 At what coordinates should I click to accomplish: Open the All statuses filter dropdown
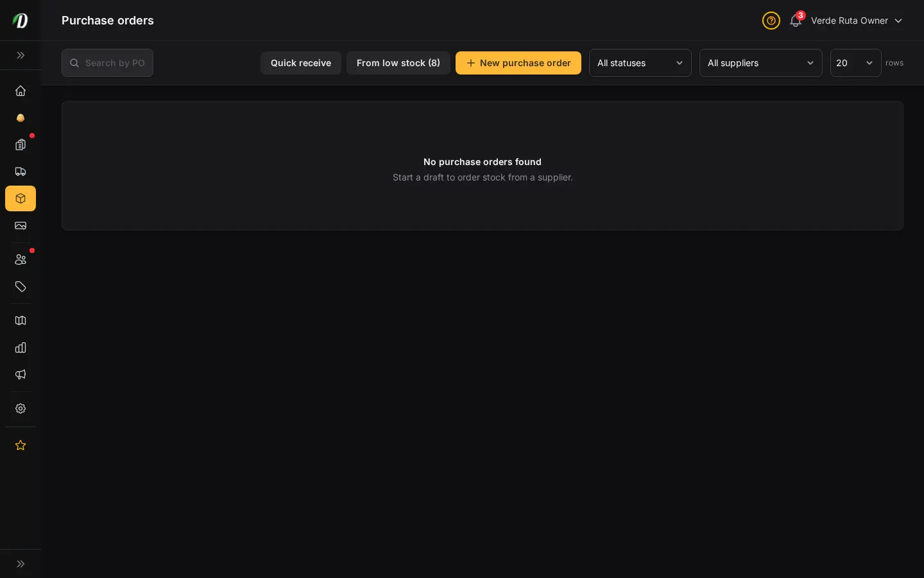pyautogui.click(x=640, y=63)
